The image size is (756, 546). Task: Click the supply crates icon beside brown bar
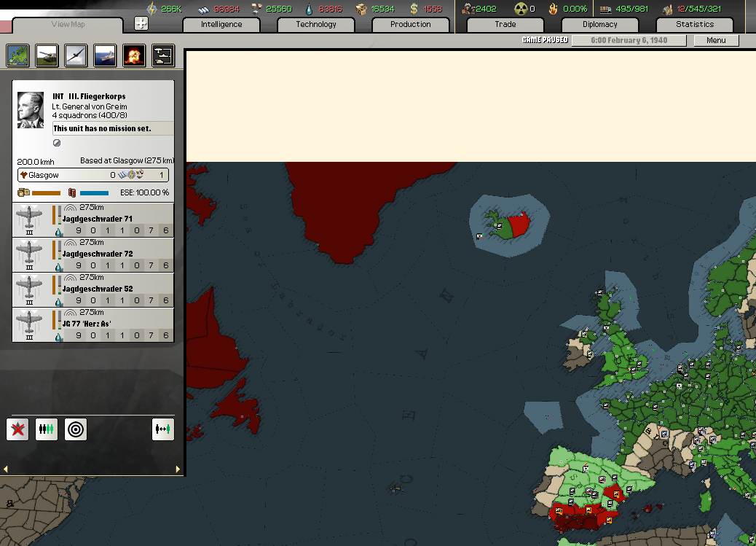[x=23, y=193]
